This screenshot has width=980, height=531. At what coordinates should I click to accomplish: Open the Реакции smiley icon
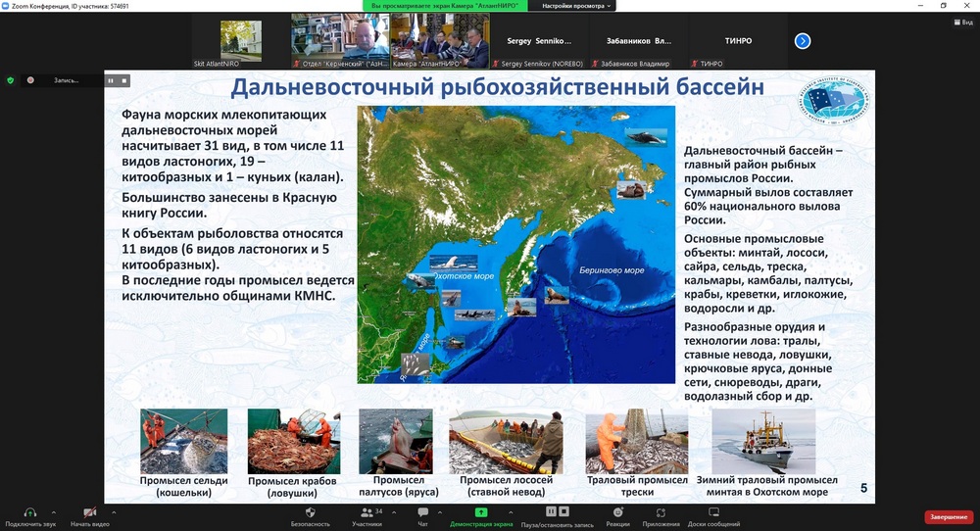click(617, 512)
